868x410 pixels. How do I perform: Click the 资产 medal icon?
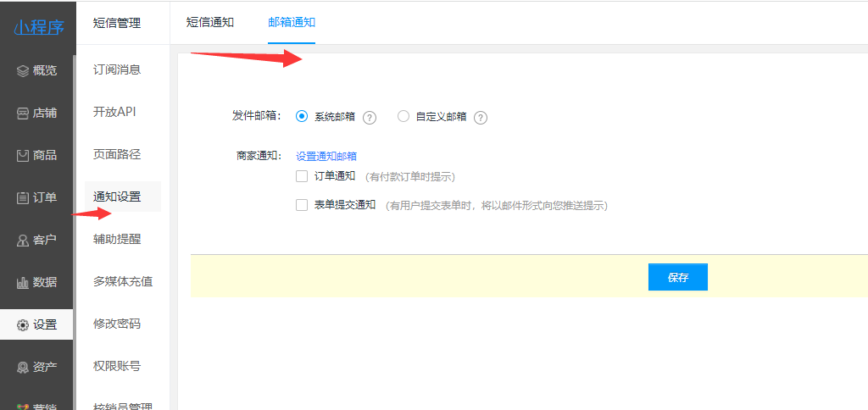point(22,367)
